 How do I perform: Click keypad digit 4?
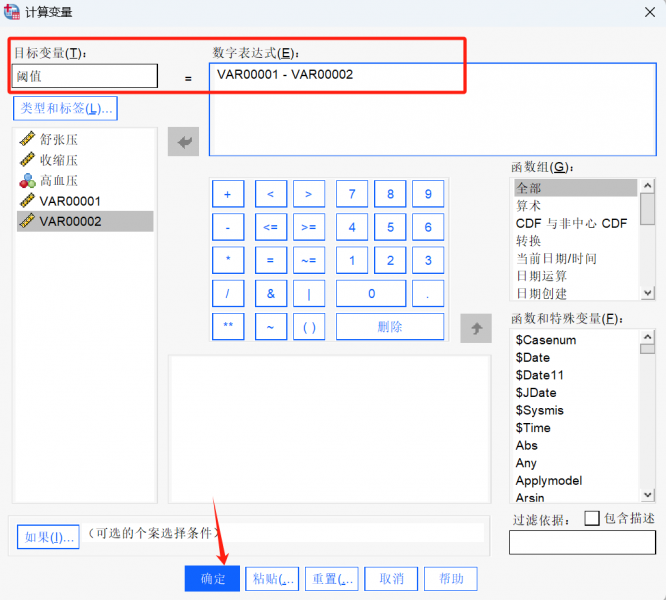click(x=352, y=227)
